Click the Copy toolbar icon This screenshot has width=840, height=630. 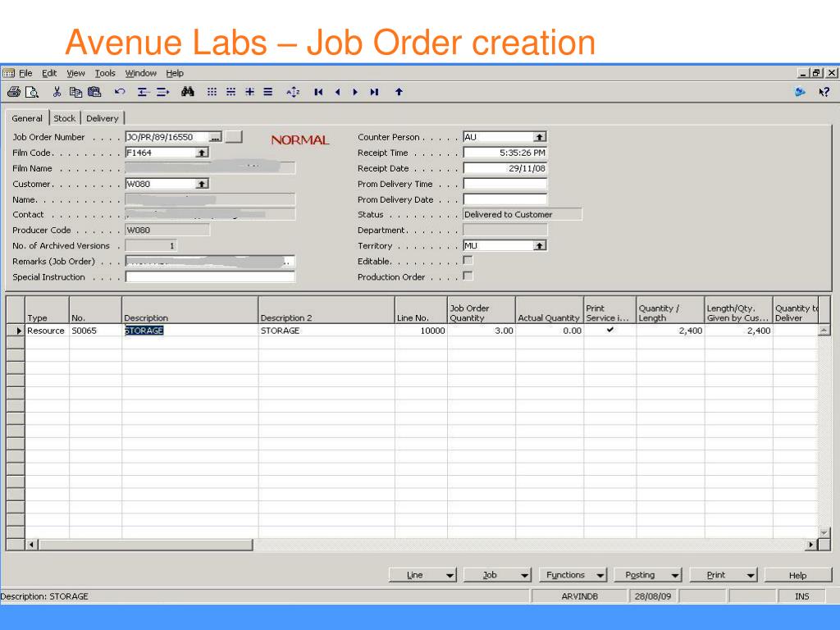click(75, 92)
